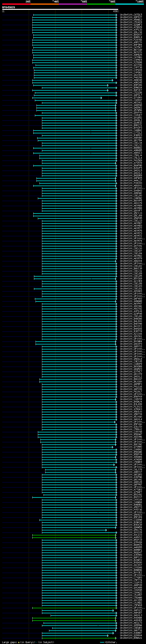
Task: Select label UniRef100_C1EE87
Action: coord(131,100)
